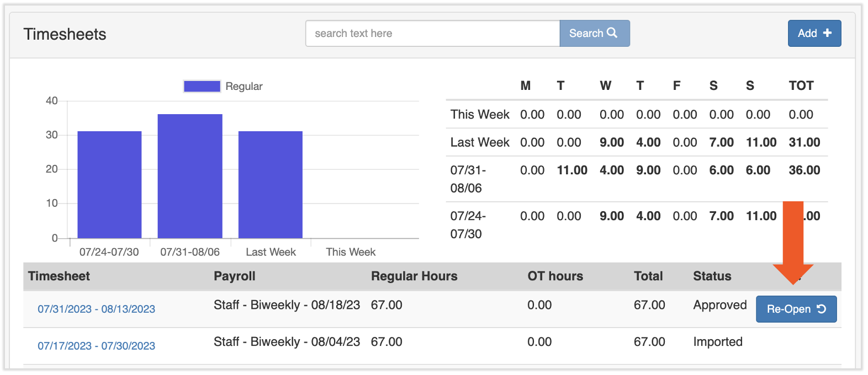Open timesheet 07/31/2023 - 08/13/2023
Screen dimensions: 868x375
[96, 309]
